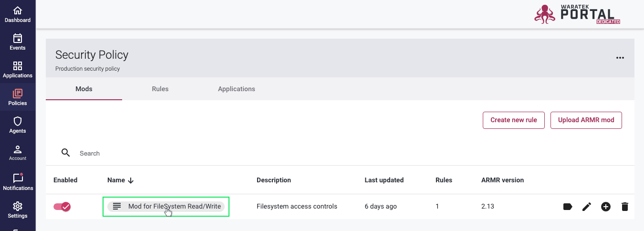Click the 'Security Policy' heading
This screenshot has width=644, height=231.
coord(92,54)
